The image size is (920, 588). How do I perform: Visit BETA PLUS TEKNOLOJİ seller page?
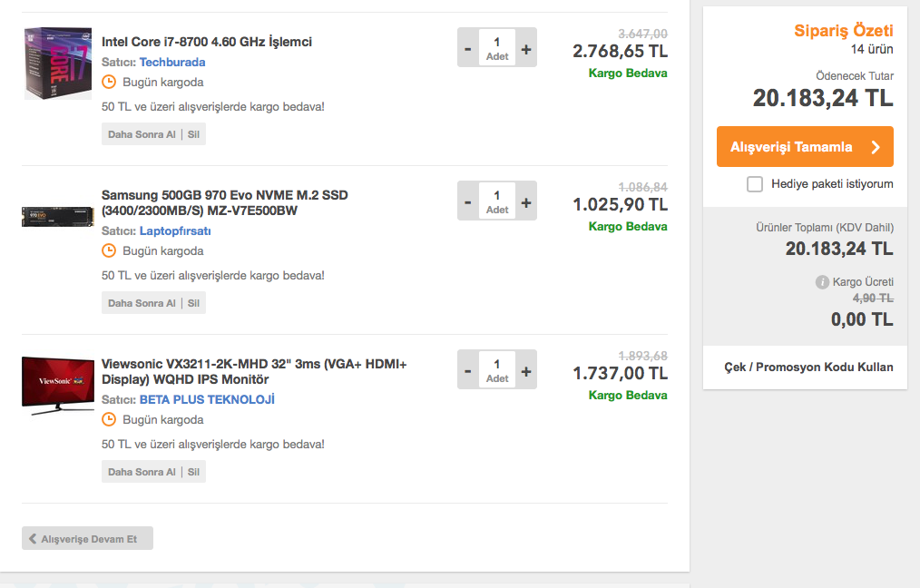coord(207,400)
